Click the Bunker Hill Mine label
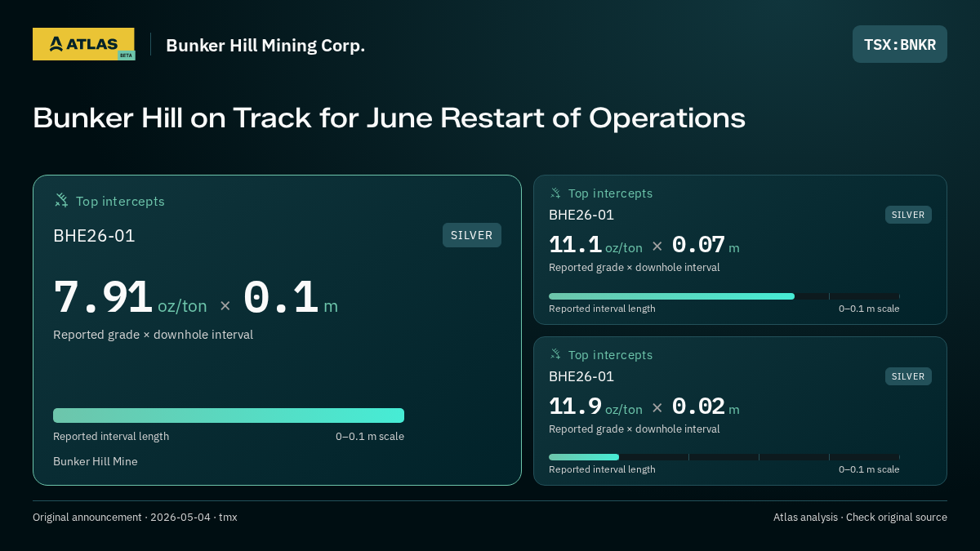 [x=96, y=461]
